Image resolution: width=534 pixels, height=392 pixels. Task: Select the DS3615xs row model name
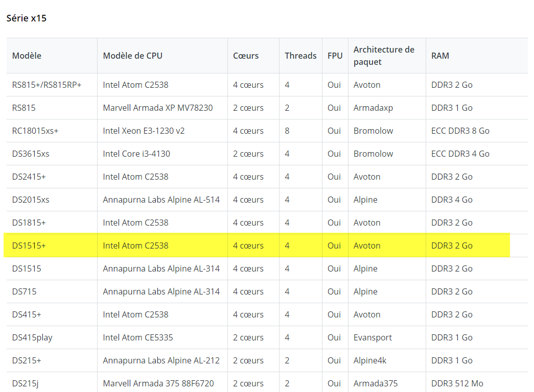point(31,154)
